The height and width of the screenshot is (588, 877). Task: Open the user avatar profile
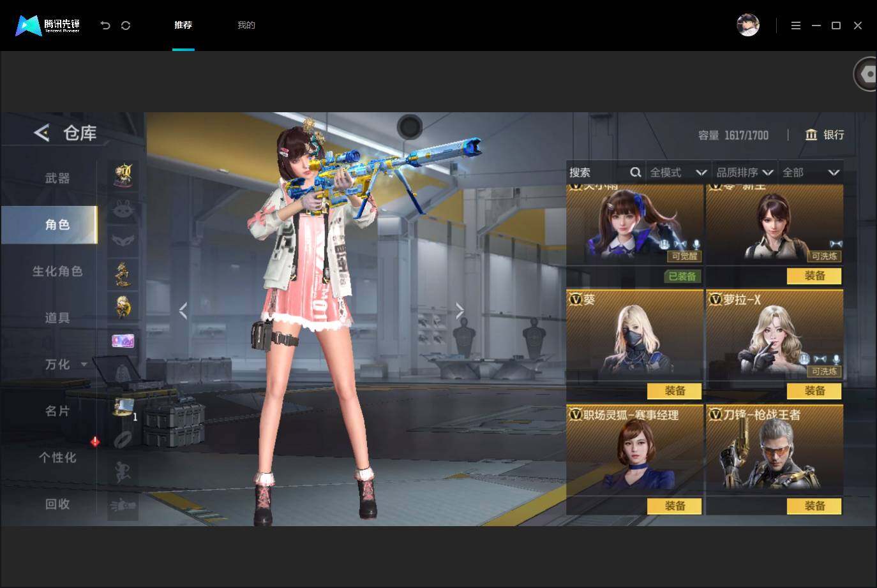pyautogui.click(x=748, y=25)
